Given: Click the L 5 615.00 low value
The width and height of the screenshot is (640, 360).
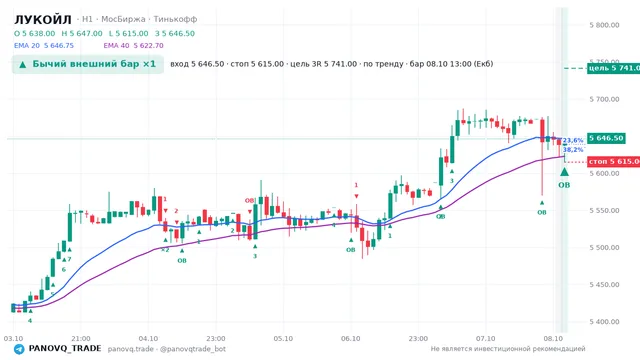Looking at the screenshot, I should [x=129, y=33].
